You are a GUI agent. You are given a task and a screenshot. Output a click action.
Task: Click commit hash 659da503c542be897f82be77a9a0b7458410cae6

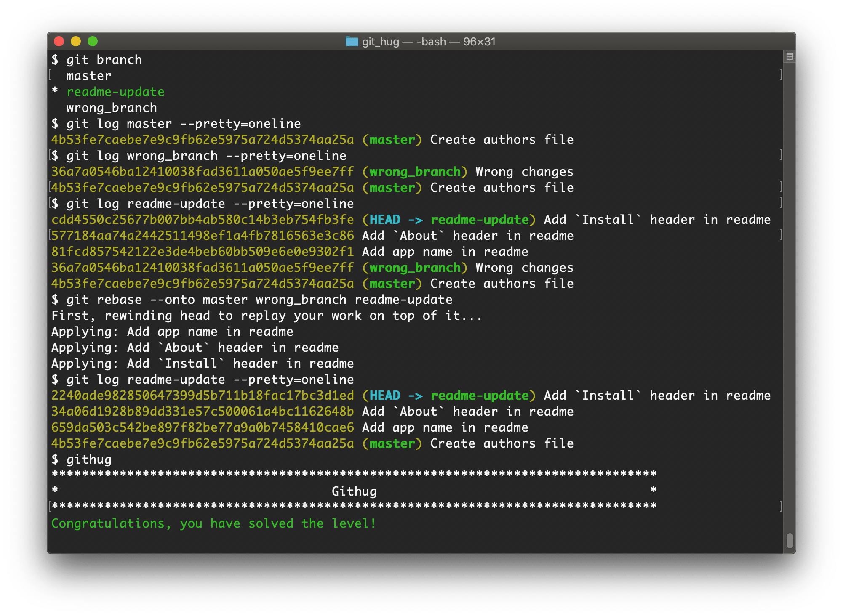tap(203, 427)
